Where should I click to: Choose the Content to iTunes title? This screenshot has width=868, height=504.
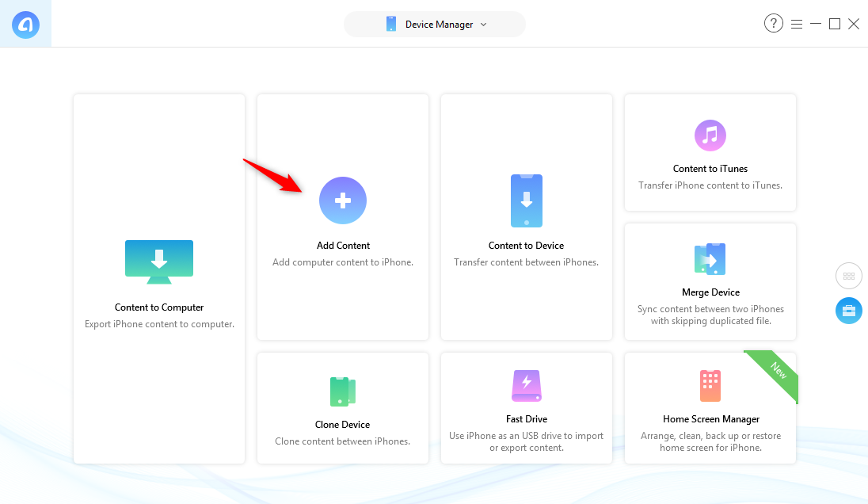(x=710, y=168)
